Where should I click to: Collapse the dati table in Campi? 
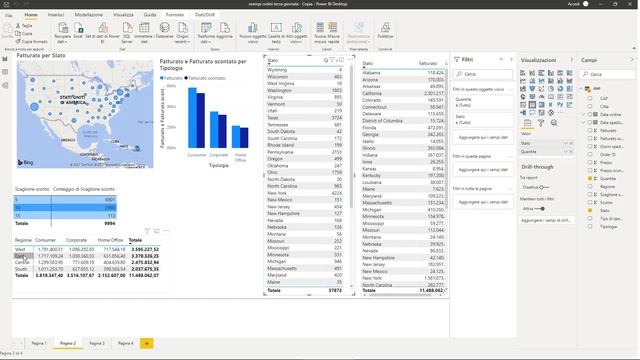tap(581, 88)
